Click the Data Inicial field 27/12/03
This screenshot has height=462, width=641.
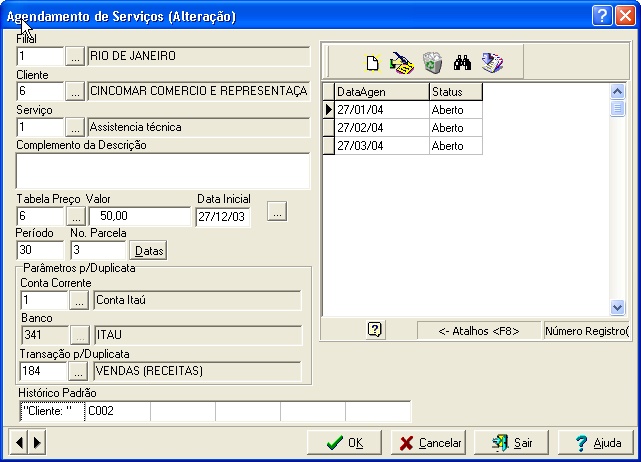pos(223,217)
